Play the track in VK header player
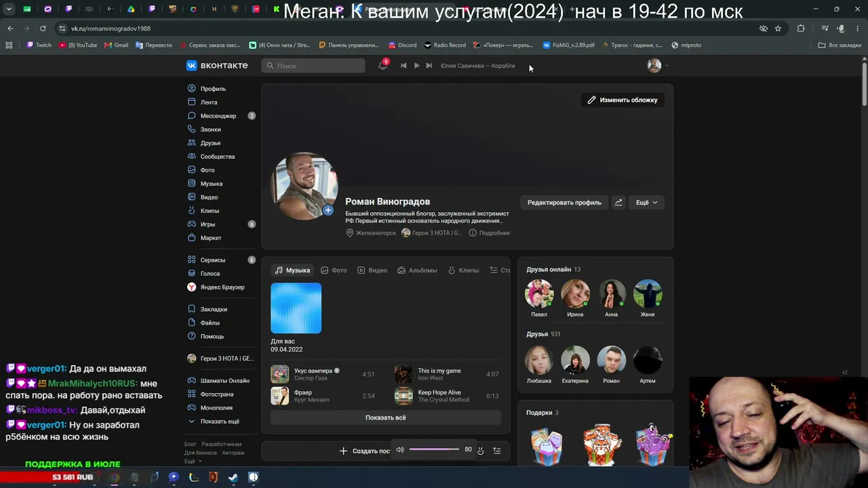 (416, 66)
